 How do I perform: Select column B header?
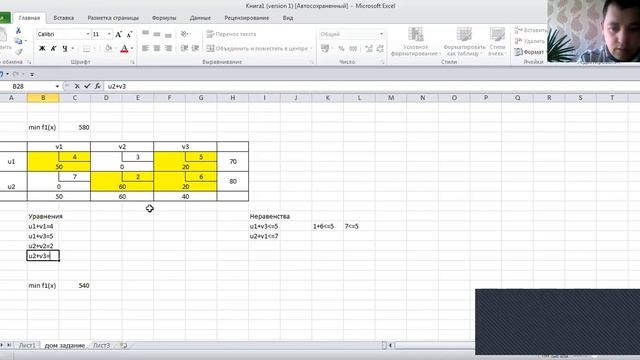(x=43, y=98)
